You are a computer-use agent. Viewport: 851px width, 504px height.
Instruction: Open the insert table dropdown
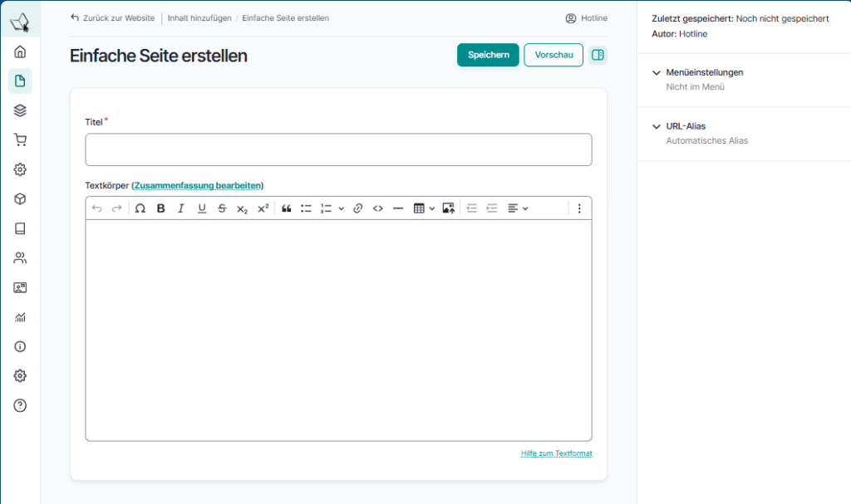pos(424,208)
